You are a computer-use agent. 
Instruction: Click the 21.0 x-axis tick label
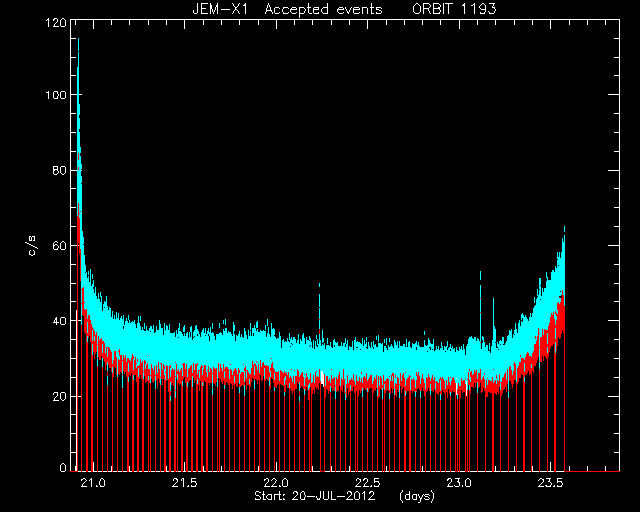(x=93, y=483)
